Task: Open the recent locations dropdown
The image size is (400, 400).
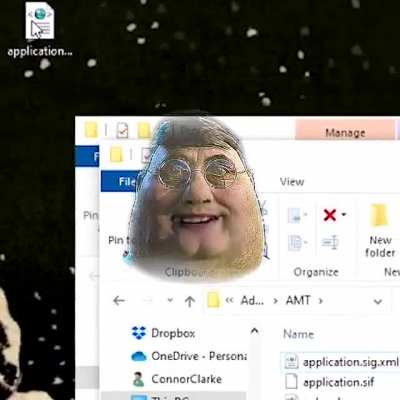Action: pyautogui.click(x=170, y=300)
